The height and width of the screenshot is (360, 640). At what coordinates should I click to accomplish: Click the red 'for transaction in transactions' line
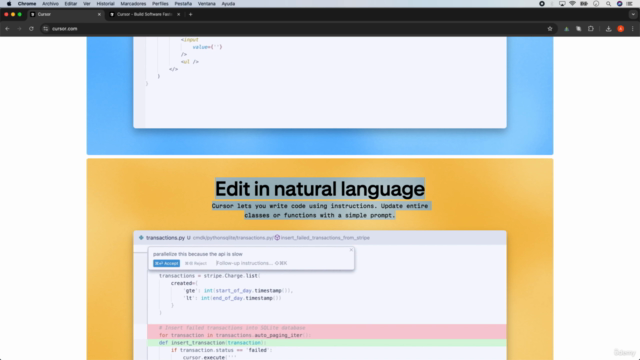(x=327, y=335)
